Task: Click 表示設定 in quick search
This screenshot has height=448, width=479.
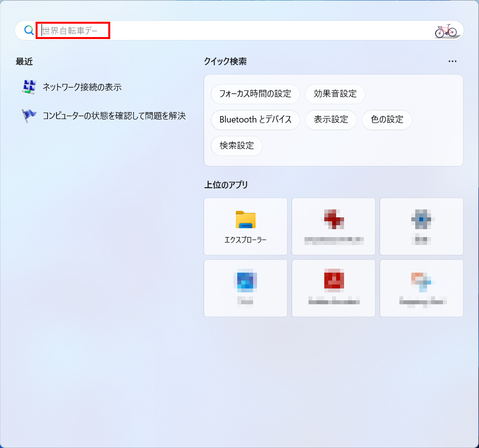Action: pos(331,120)
